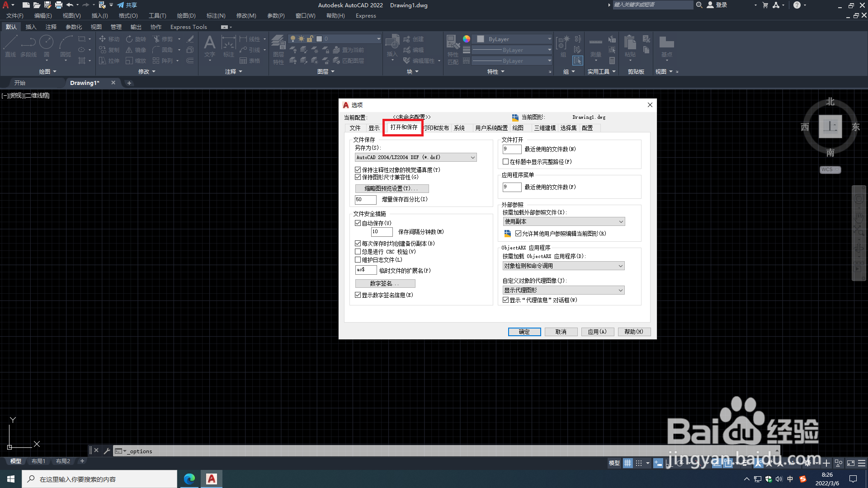Select the Line (直线) draw tool

tap(10, 46)
